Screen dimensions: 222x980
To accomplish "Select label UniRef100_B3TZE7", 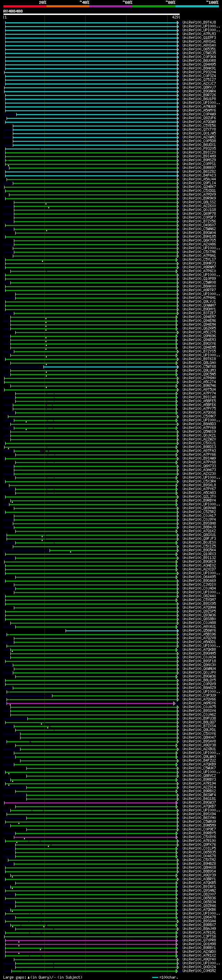I will pyautogui.click(x=199, y=313).
